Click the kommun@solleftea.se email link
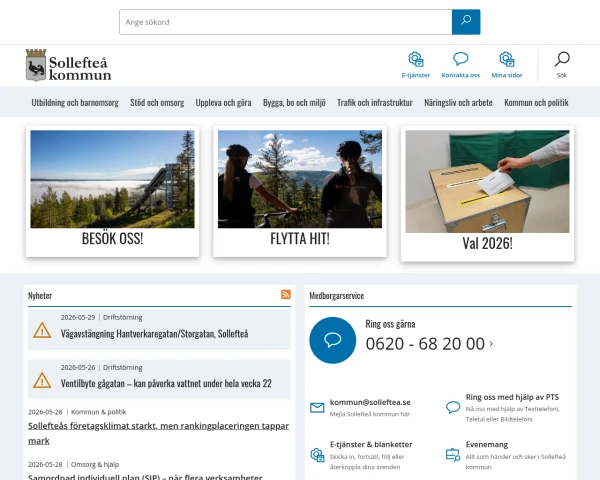This screenshot has width=600, height=480. pyautogui.click(x=370, y=402)
